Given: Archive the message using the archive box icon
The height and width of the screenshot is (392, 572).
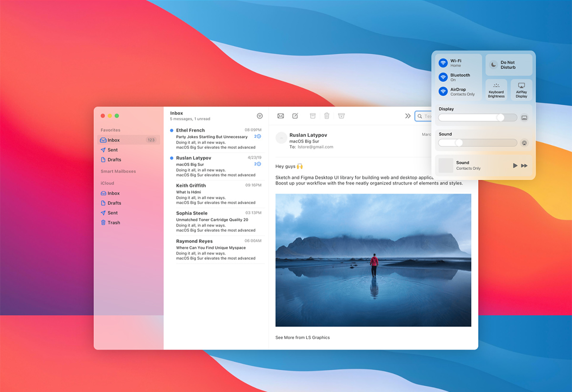Looking at the screenshot, I should pyautogui.click(x=313, y=116).
